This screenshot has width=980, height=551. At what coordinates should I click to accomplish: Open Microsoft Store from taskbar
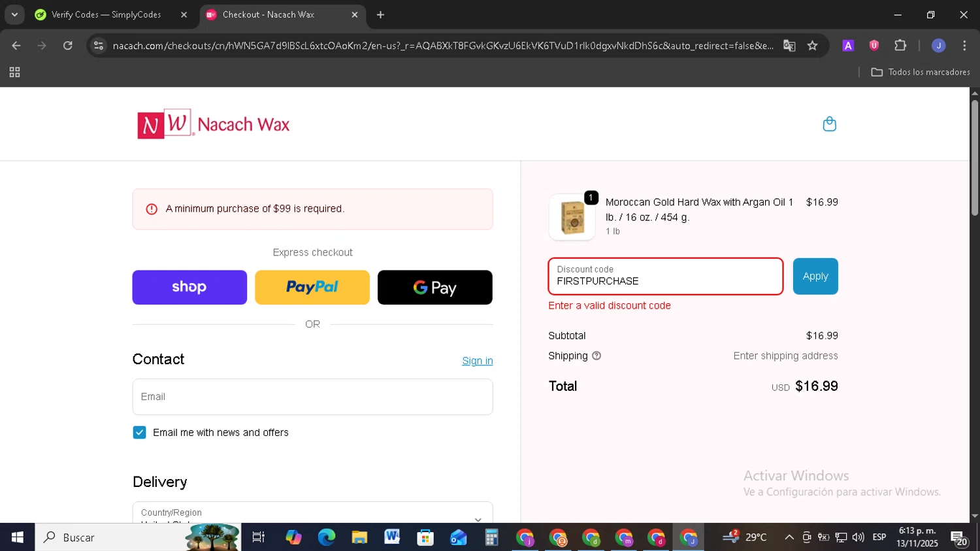coord(425,537)
